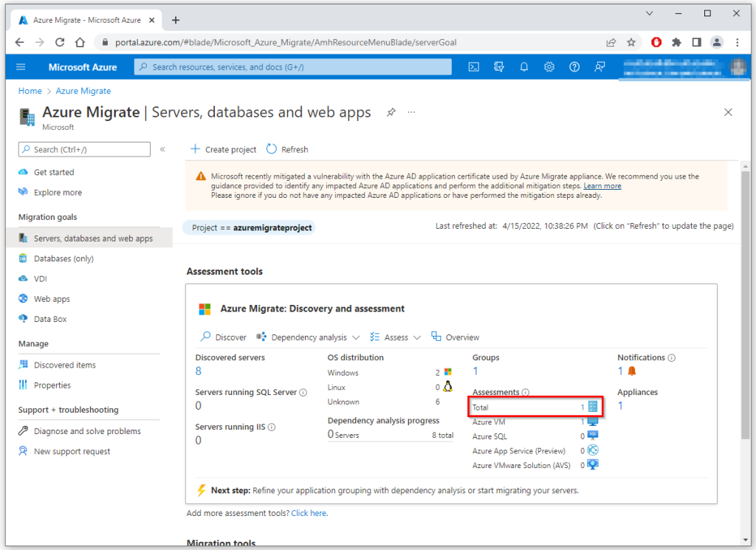Close the Azure Migrate browser tab

pyautogui.click(x=152, y=20)
